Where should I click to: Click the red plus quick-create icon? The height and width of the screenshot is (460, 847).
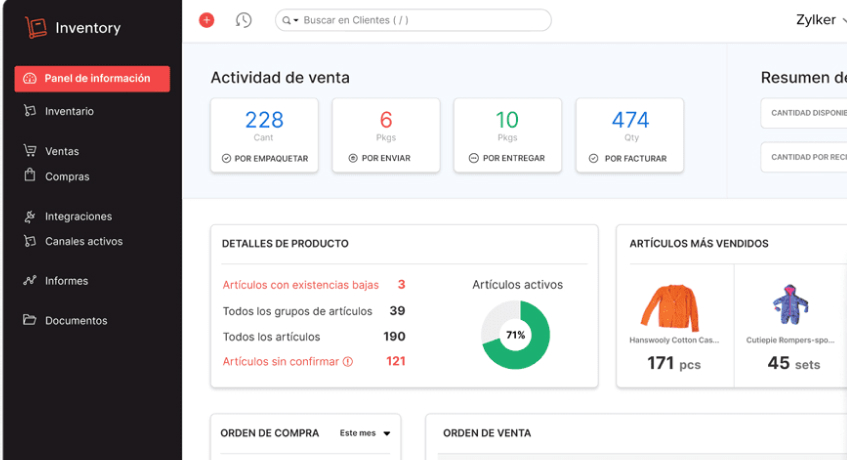pos(207,20)
